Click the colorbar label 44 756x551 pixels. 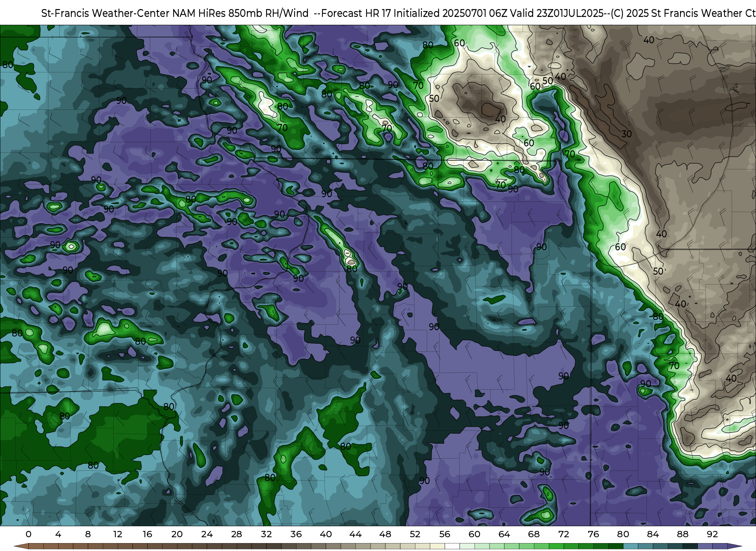point(356,534)
